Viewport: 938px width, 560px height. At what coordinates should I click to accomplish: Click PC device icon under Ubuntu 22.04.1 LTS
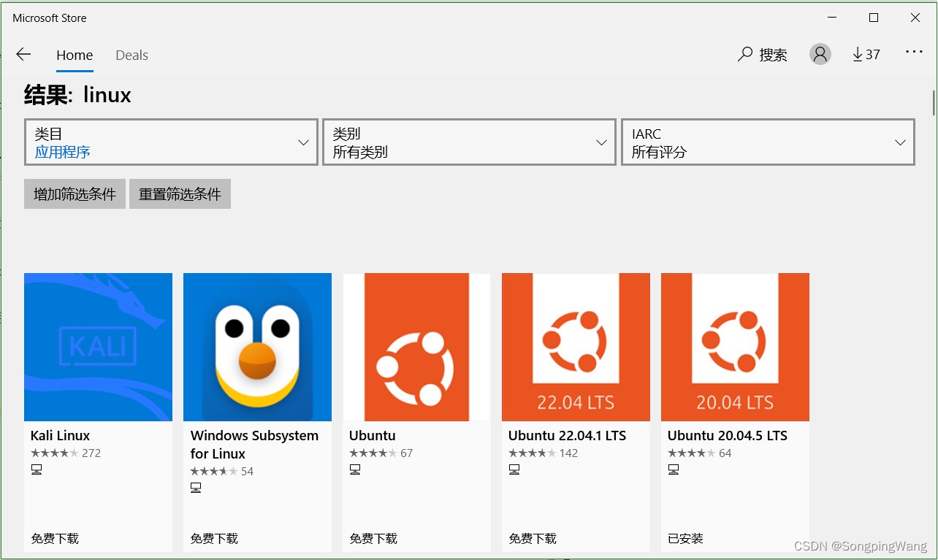[x=514, y=469]
